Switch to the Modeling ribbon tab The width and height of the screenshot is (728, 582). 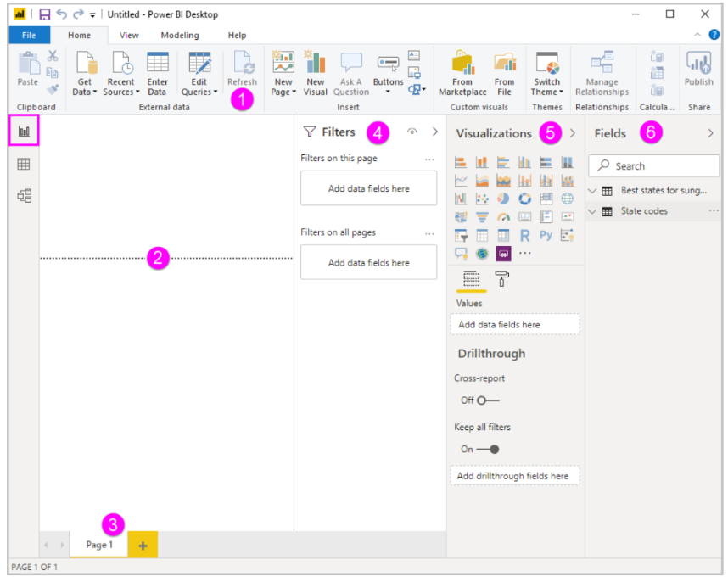pos(180,36)
